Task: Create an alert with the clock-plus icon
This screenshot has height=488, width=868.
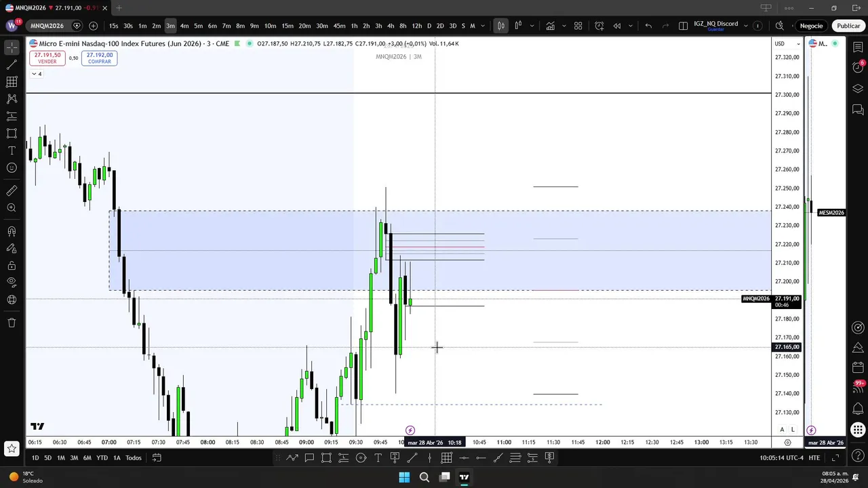Action: (x=599, y=26)
